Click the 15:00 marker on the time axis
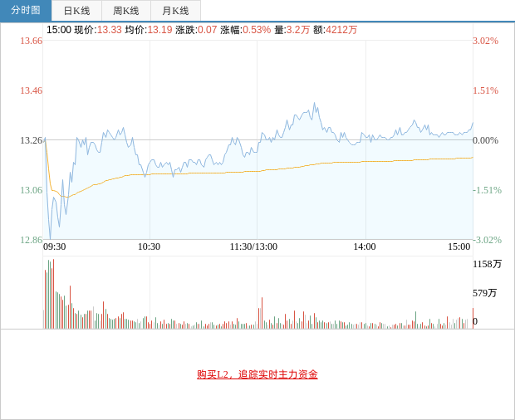 click(459, 247)
